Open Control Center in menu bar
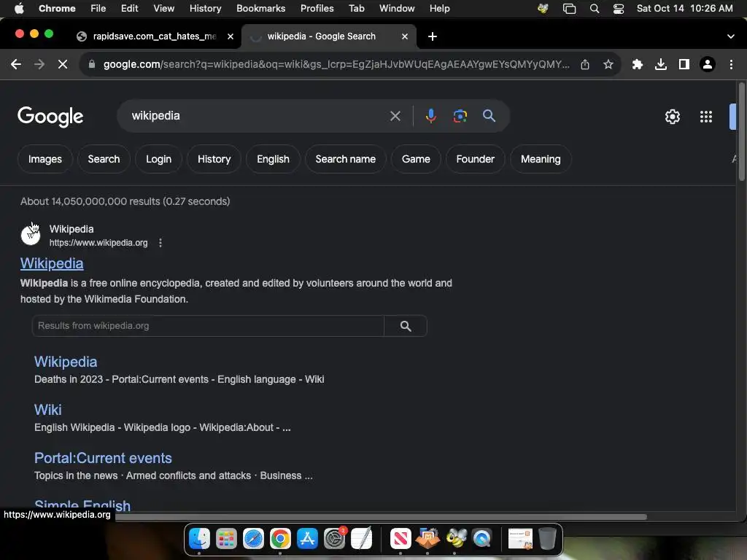This screenshot has width=747, height=560. click(619, 9)
